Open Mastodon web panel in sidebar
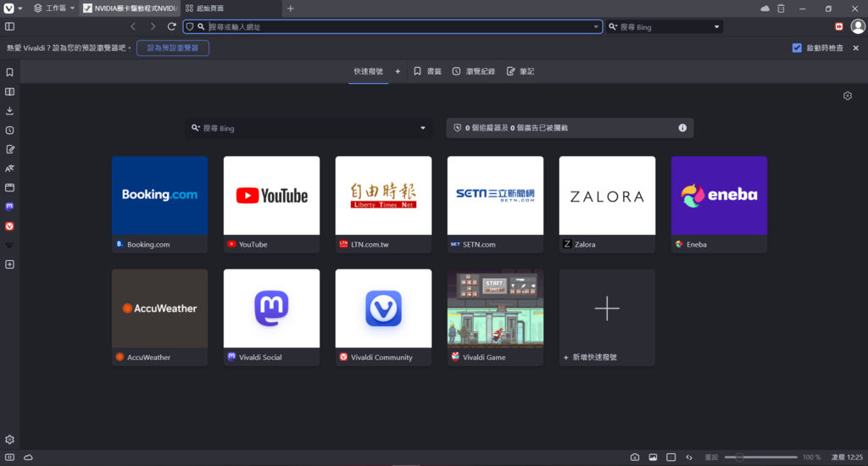868x466 pixels. (9, 207)
